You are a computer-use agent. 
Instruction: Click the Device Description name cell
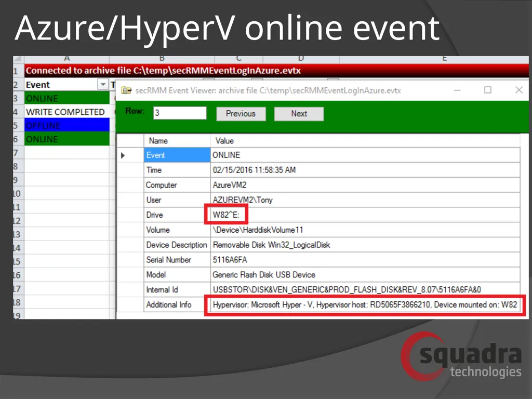pyautogui.click(x=177, y=245)
